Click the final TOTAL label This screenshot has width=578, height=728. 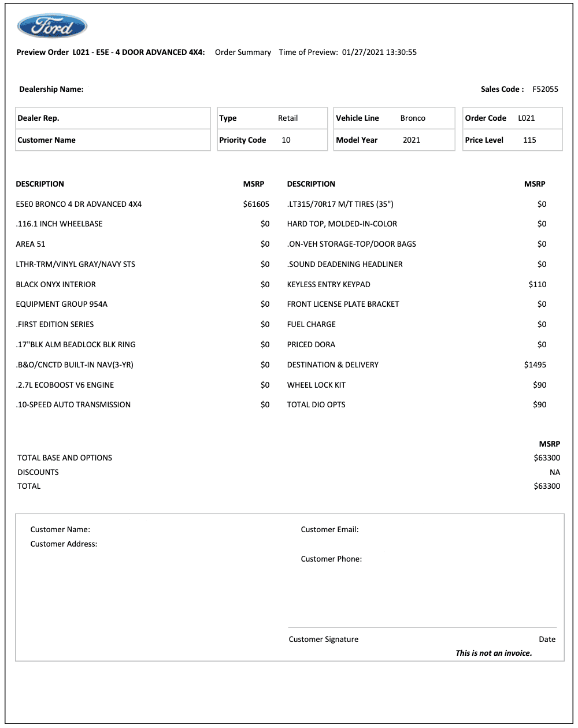click(29, 486)
